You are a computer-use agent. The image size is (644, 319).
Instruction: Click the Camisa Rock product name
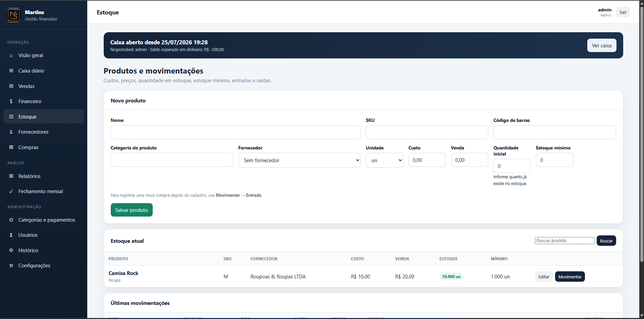coord(123,273)
